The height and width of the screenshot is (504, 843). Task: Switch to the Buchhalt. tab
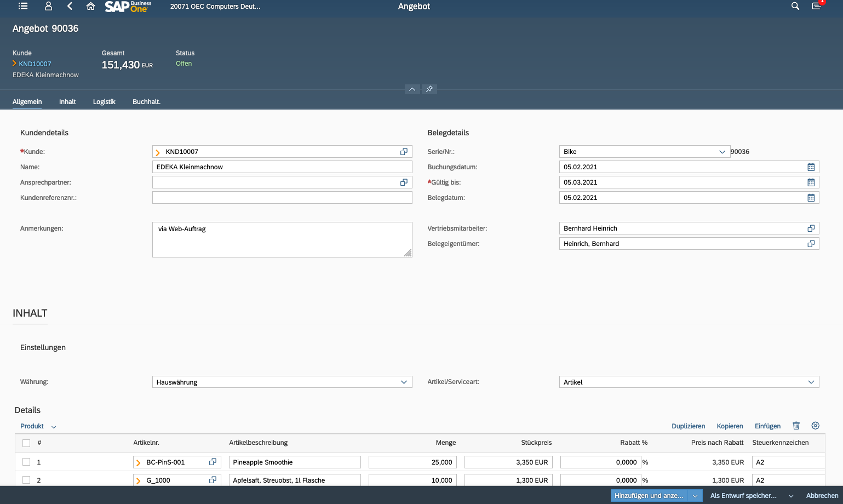pos(146,102)
